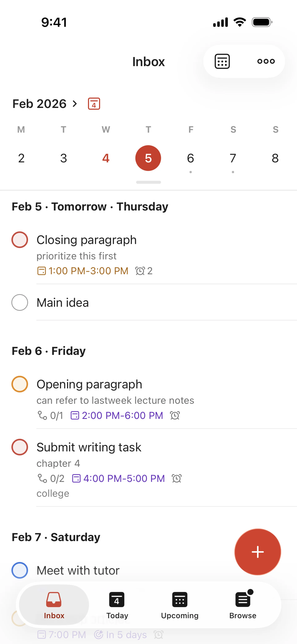Select Saturday the 7th in week strip

233,158
